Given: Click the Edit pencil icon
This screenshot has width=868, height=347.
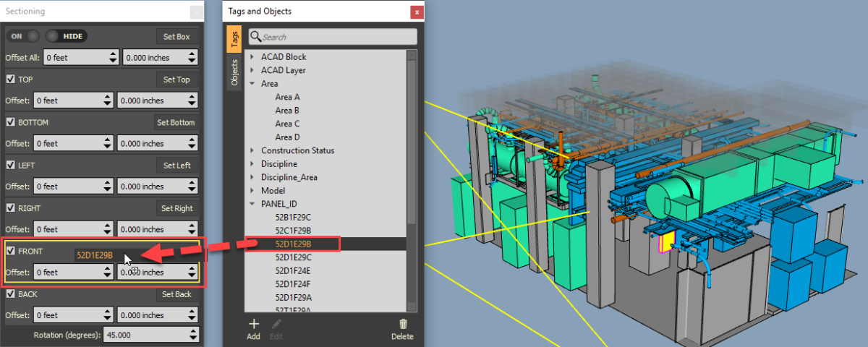Looking at the screenshot, I should 276,325.
